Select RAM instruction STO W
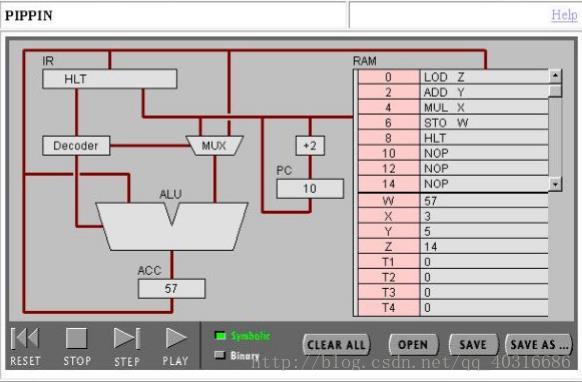The height and width of the screenshot is (382, 582). point(484,123)
